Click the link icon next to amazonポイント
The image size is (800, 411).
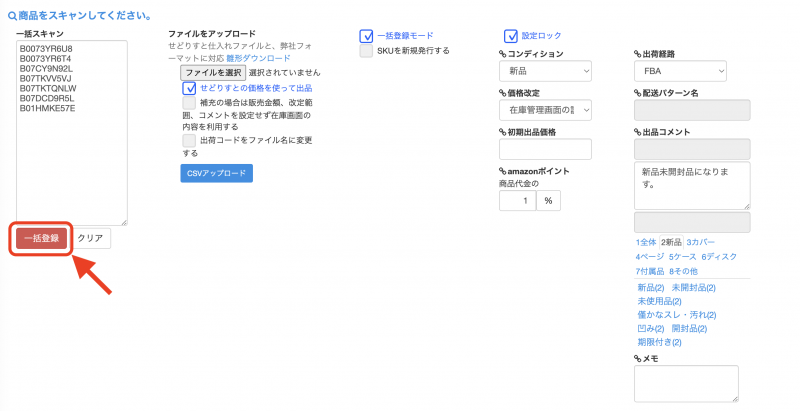pyautogui.click(x=503, y=171)
